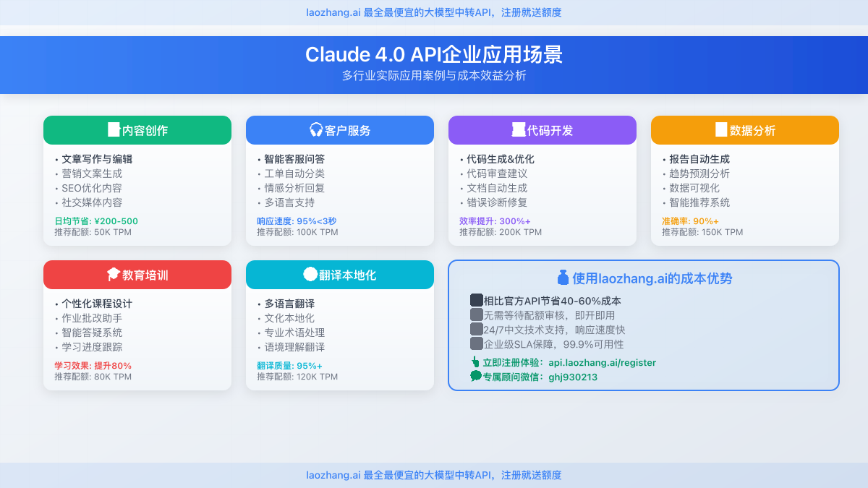Open the 代码开发 purple card header
The width and height of the screenshot is (868, 488).
pos(542,130)
